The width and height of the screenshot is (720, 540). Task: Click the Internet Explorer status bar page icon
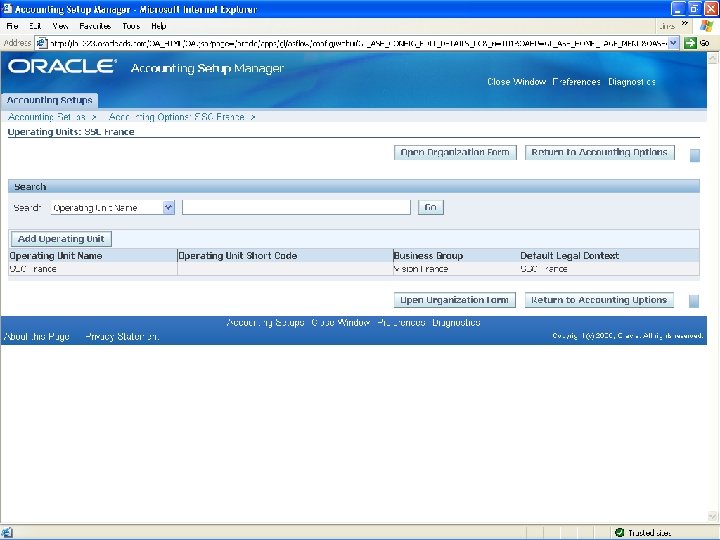[x=7, y=533]
